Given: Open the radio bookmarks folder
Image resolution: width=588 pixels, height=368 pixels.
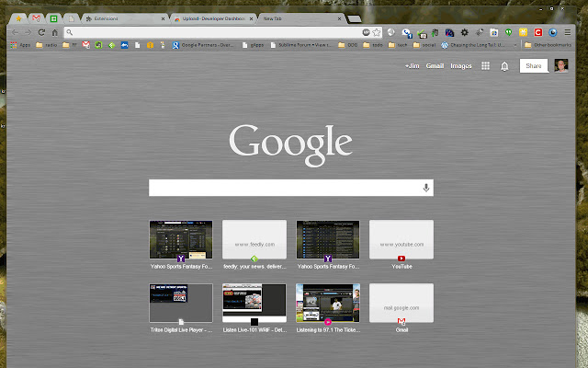Looking at the screenshot, I should click(x=46, y=45).
